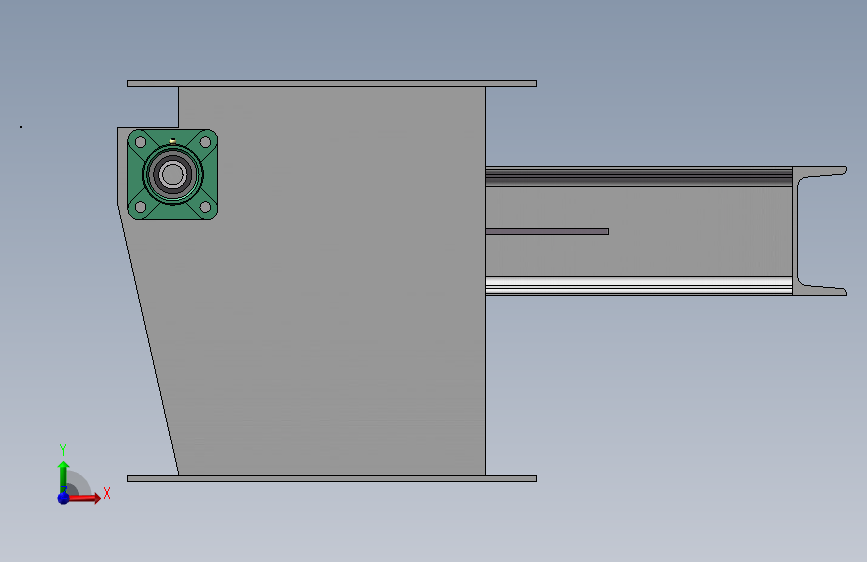Click the blue Z axis ball of the triad
The height and width of the screenshot is (562, 867).
click(x=64, y=498)
